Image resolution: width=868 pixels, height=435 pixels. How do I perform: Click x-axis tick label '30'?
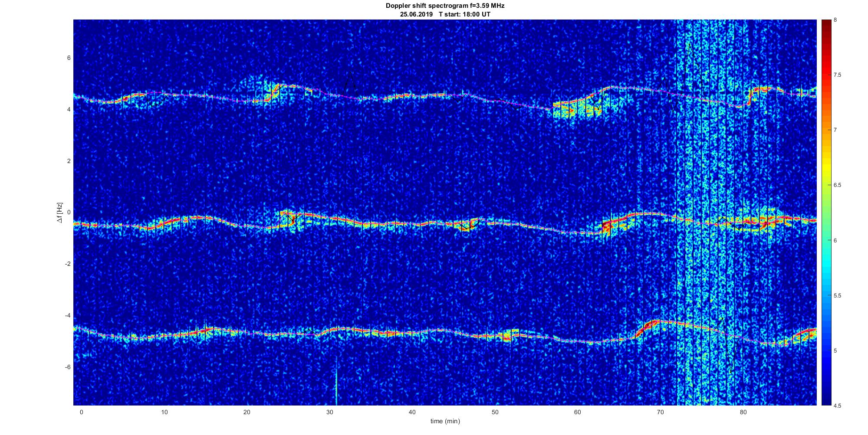[329, 412]
